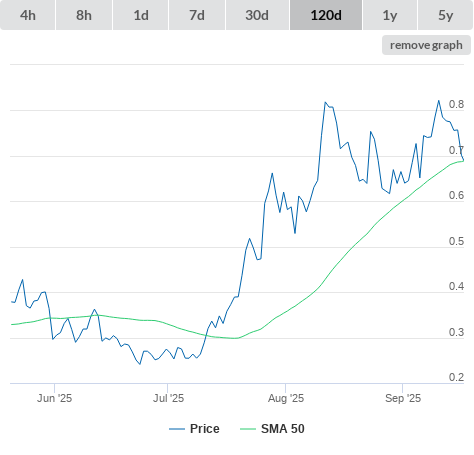This screenshot has height=455, width=474.
Task: Click the 0.8 y-axis label
Action: coord(456,104)
